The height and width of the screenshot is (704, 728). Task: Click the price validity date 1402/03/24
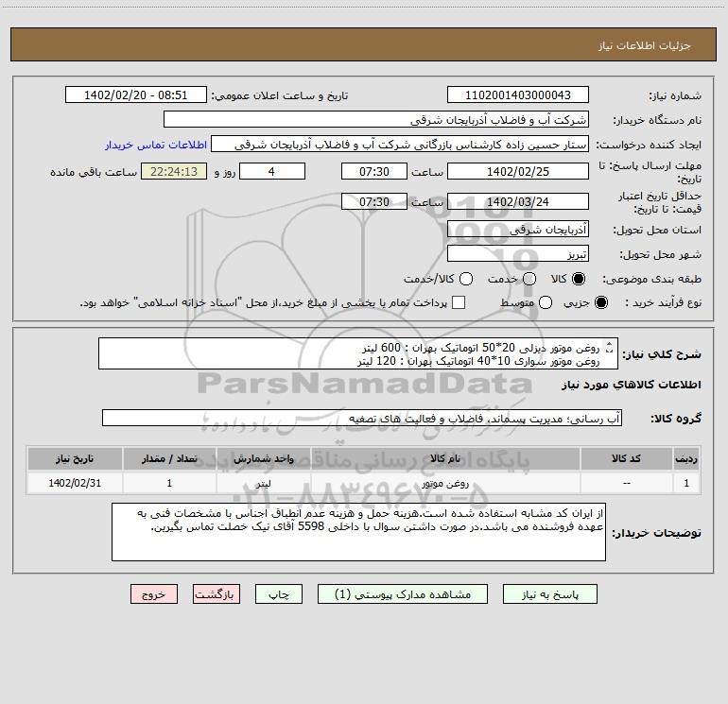point(518,201)
